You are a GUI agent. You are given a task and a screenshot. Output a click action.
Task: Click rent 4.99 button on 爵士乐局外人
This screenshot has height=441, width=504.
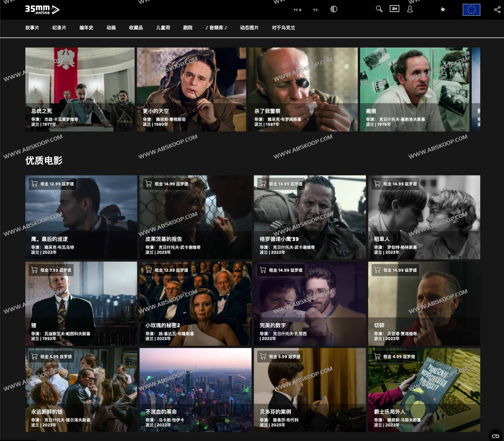tap(395, 357)
